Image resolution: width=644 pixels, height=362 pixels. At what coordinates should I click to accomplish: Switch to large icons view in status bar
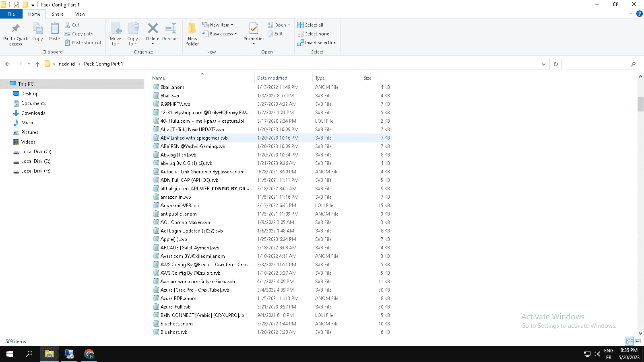pyautogui.click(x=638, y=341)
